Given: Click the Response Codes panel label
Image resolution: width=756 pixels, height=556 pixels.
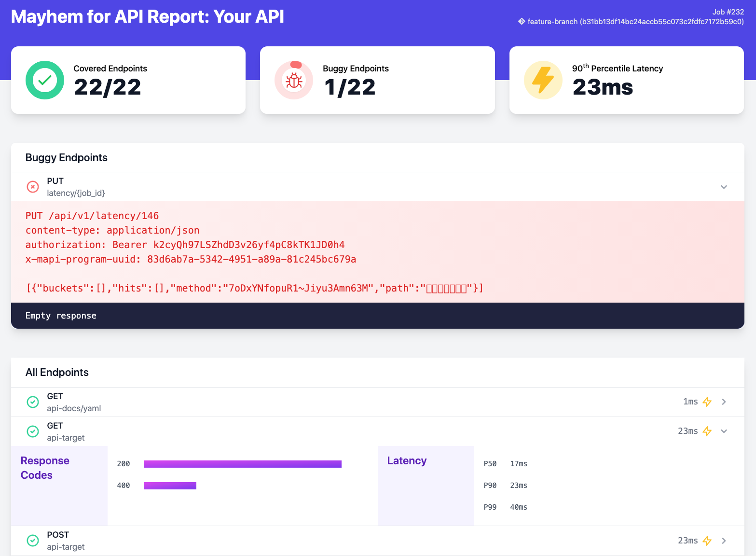Looking at the screenshot, I should click(x=45, y=468).
